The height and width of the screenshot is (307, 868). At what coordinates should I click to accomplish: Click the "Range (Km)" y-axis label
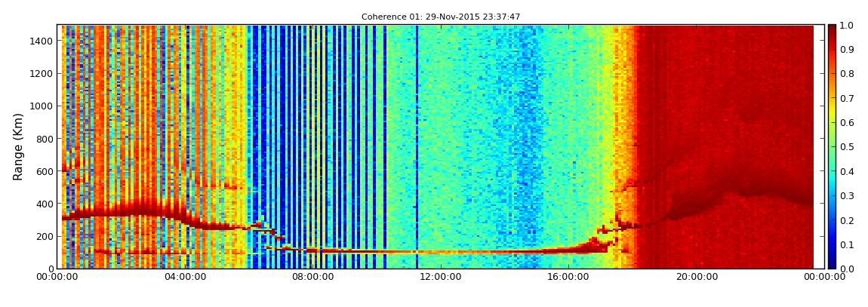click(17, 146)
